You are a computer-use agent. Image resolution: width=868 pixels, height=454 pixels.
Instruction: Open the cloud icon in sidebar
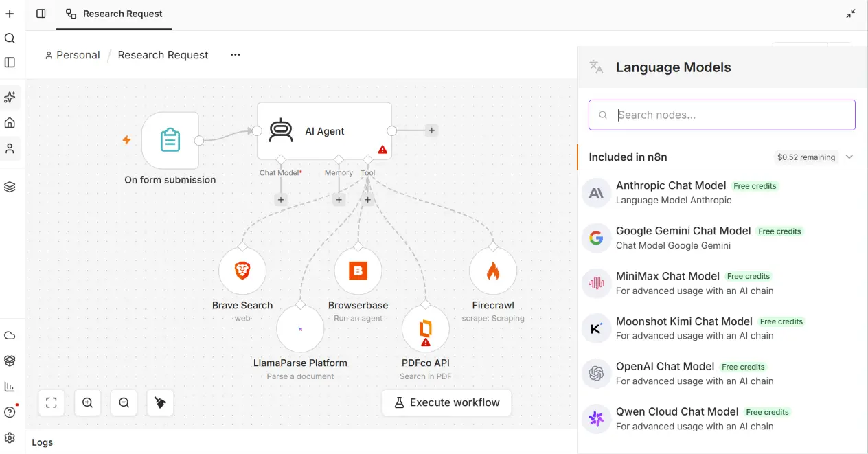tap(10, 336)
